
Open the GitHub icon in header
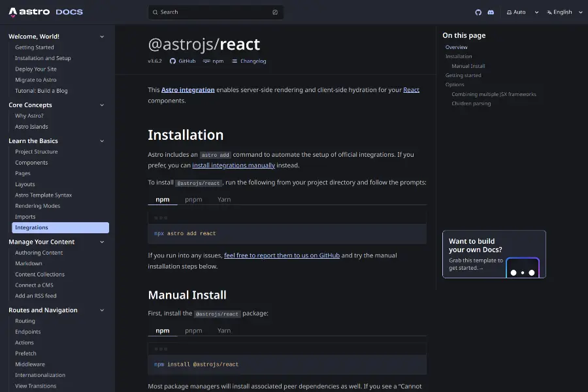point(478,12)
